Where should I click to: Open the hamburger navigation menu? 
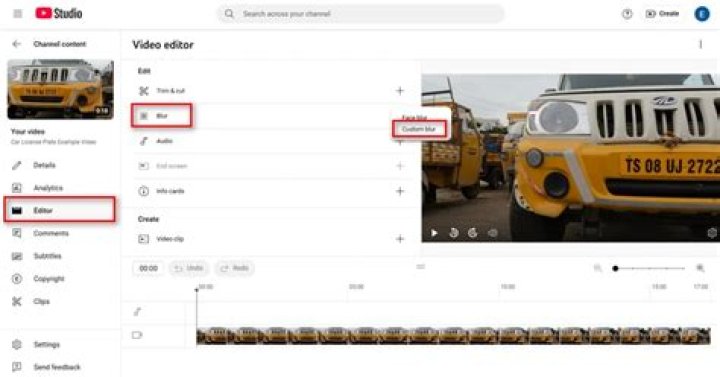(x=17, y=14)
